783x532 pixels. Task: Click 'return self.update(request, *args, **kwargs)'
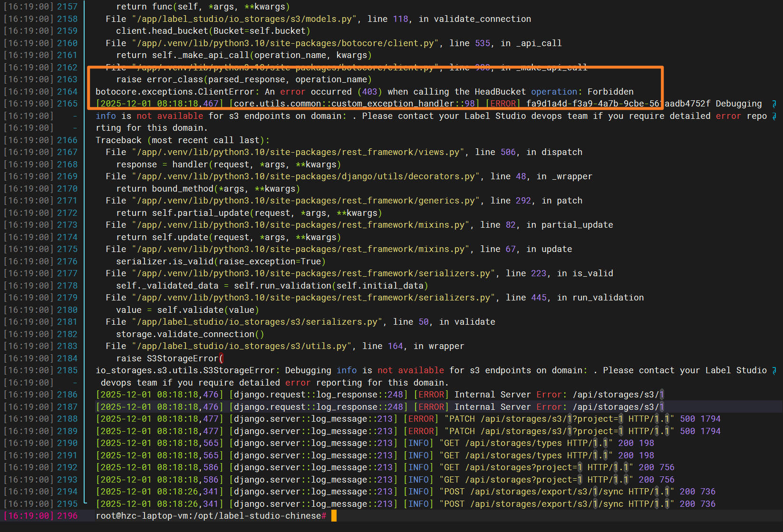pos(229,237)
